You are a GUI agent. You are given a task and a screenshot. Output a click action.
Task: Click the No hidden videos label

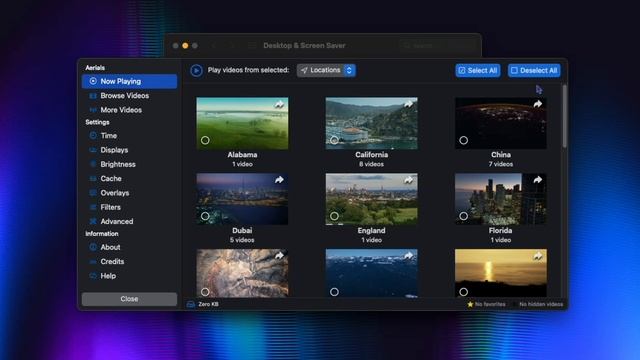(540, 304)
